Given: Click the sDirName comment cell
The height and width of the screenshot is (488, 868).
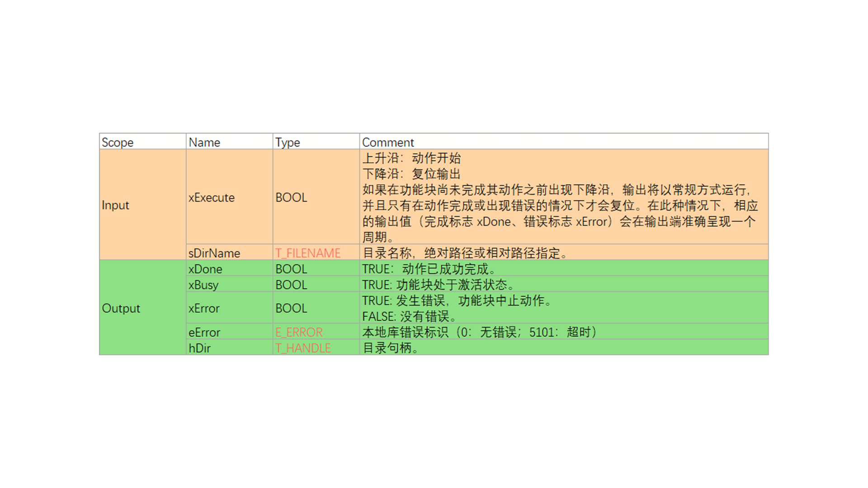Looking at the screenshot, I should coord(466,253).
